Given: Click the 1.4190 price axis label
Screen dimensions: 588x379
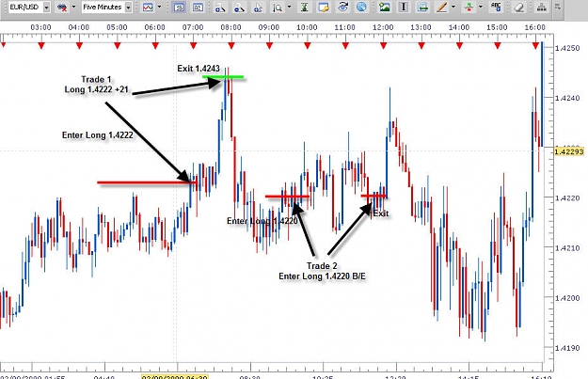Looking at the screenshot, I should (567, 348).
